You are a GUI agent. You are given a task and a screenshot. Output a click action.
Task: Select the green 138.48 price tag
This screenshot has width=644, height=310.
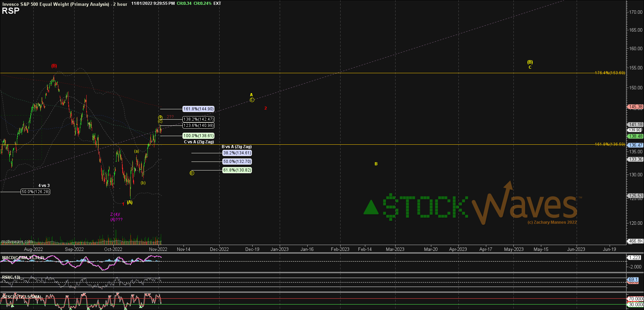click(635, 136)
